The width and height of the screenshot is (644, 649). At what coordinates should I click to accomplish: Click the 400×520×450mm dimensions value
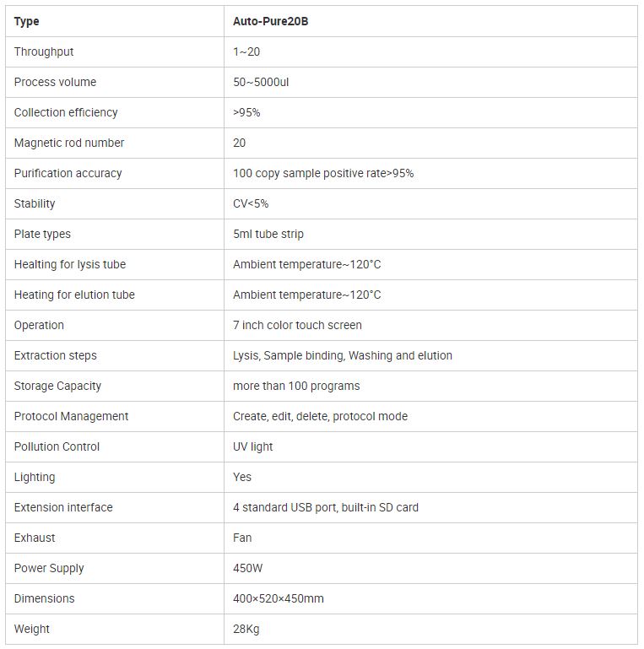pyautogui.click(x=279, y=598)
